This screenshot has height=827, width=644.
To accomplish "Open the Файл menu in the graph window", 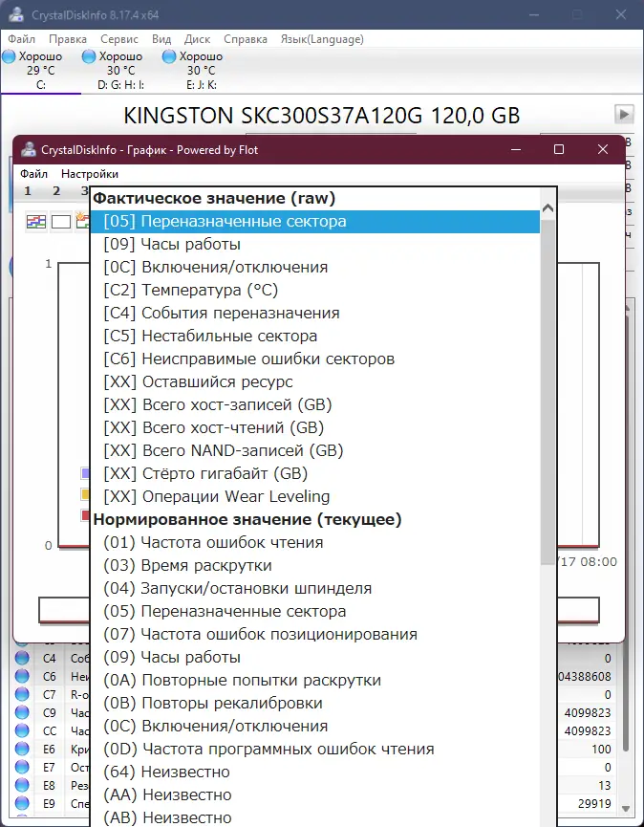I will point(33,173).
